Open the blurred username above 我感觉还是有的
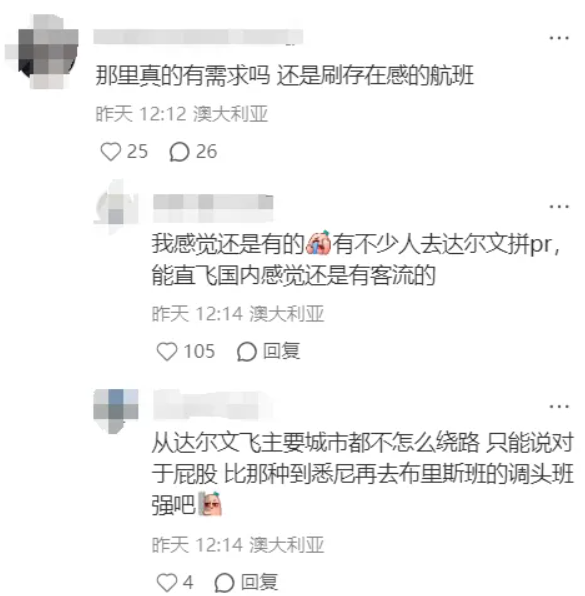The height and width of the screenshot is (596, 585). pos(213,208)
